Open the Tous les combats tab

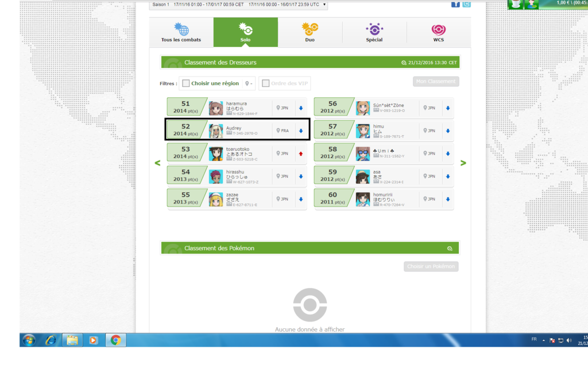[181, 32]
